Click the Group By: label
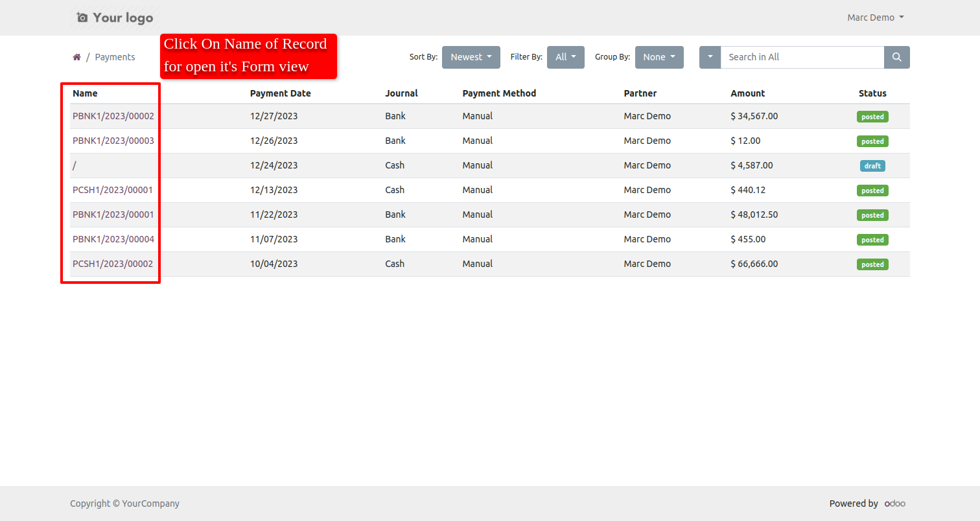The width and height of the screenshot is (980, 521). pyautogui.click(x=612, y=57)
